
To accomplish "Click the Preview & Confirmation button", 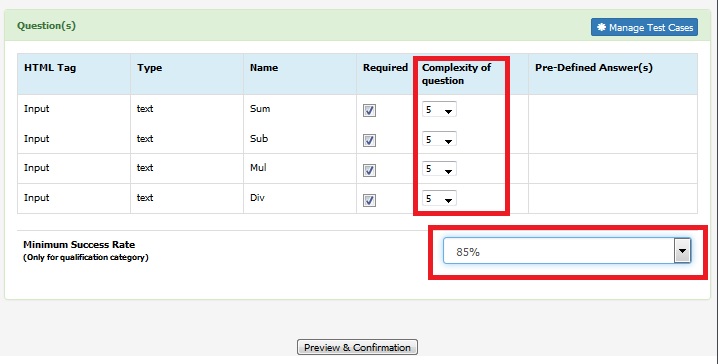I will click(357, 347).
